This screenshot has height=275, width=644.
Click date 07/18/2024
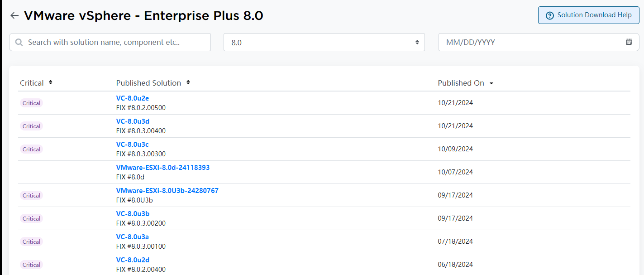[x=455, y=241]
